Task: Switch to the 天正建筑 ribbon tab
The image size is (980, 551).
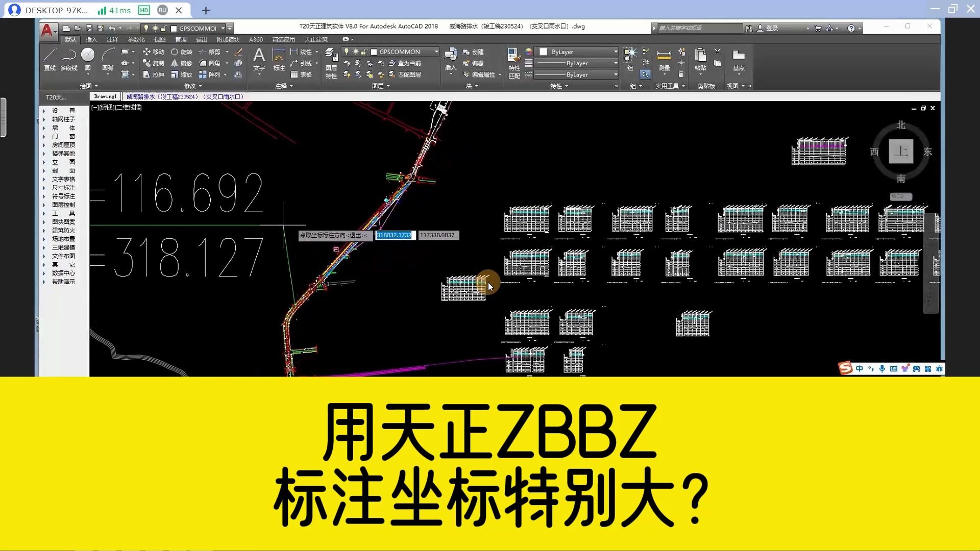Action: coord(316,39)
